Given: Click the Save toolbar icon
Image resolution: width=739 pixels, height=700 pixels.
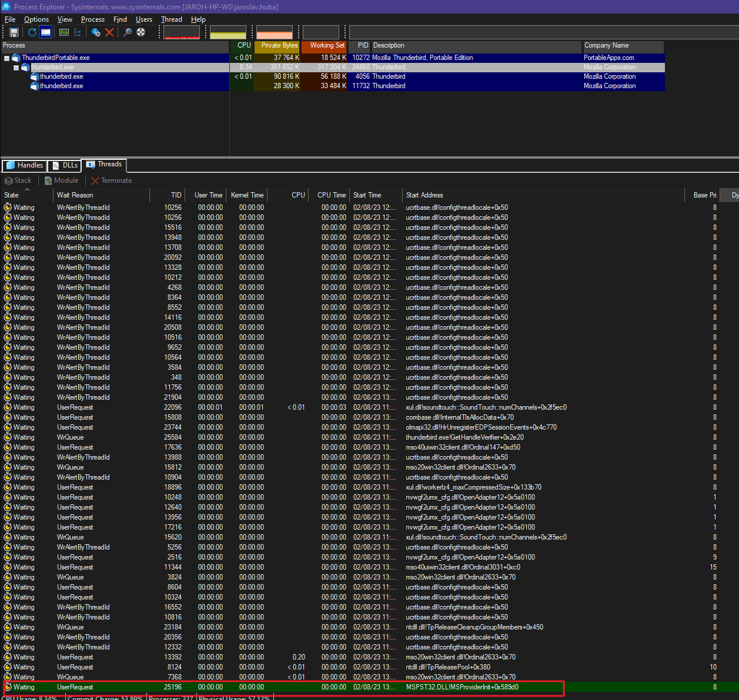Looking at the screenshot, I should [x=14, y=32].
